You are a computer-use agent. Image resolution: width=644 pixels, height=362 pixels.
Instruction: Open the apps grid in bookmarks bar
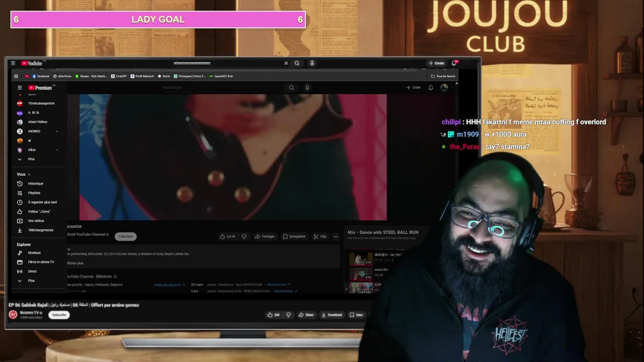[16, 76]
